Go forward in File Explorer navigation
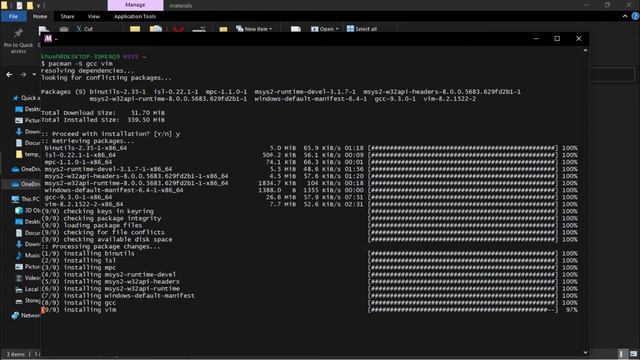 [23, 75]
